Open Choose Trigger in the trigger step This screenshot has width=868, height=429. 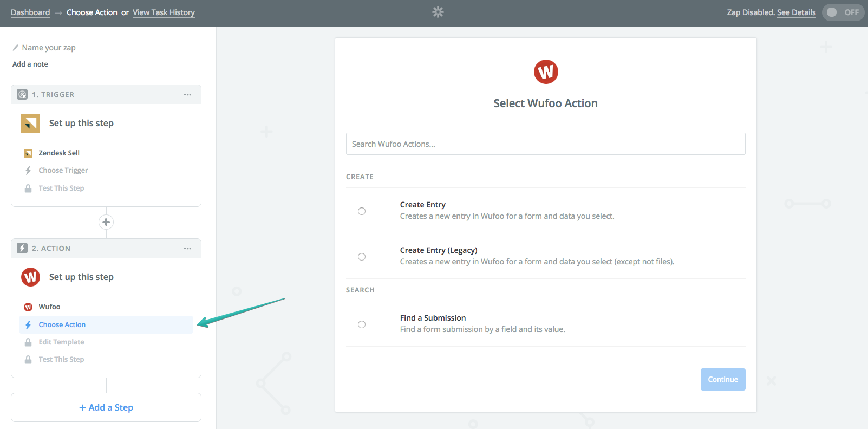(x=63, y=171)
